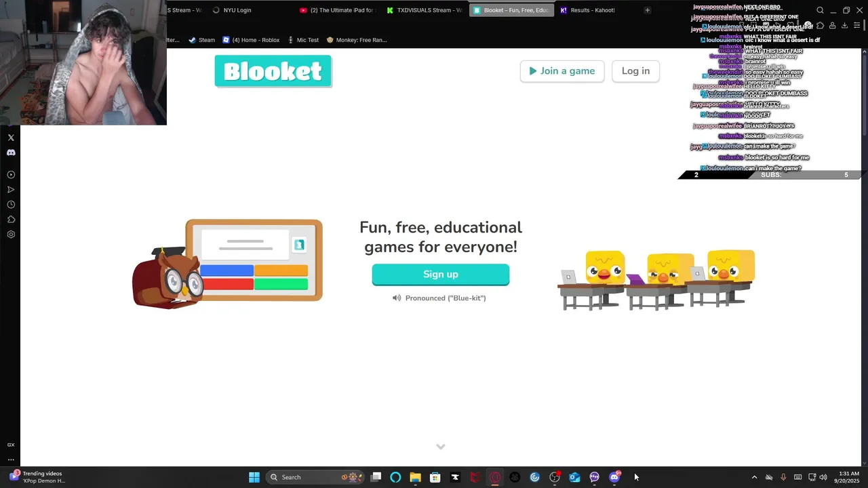Open the player icon in the Opera sidebar
This screenshot has width=868, height=488.
pos(11,175)
